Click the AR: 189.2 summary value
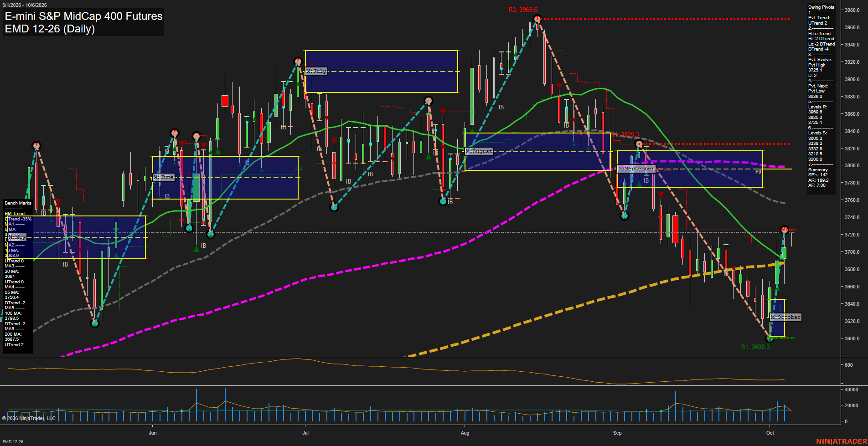The image size is (868, 446). coord(818,180)
